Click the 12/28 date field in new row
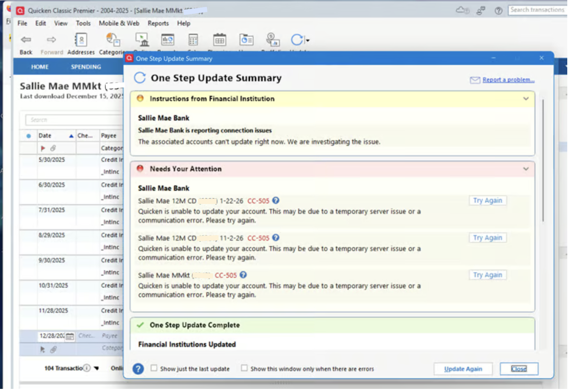Image resolution: width=569 pixels, height=392 pixels. (x=52, y=336)
